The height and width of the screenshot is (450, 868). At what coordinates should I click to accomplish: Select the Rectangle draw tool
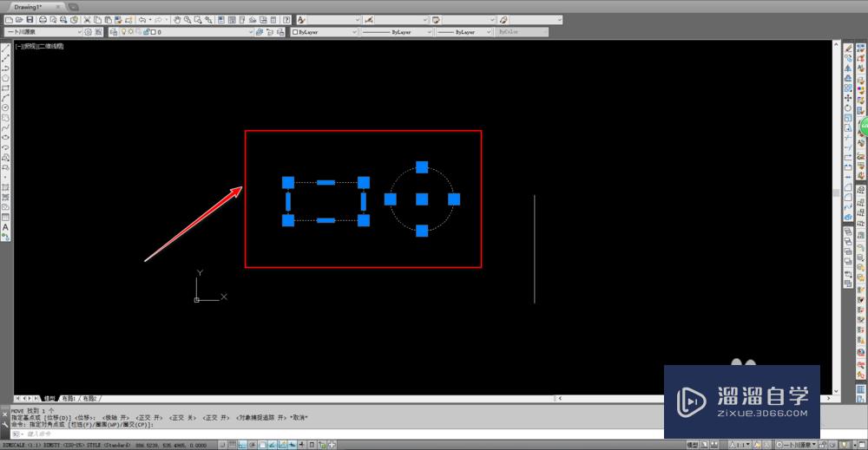tap(5, 88)
